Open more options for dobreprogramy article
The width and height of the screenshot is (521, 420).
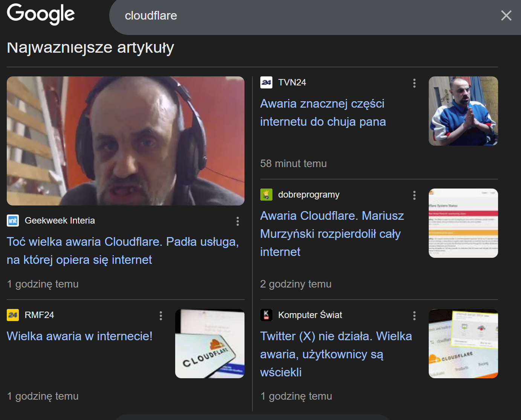coord(414,195)
